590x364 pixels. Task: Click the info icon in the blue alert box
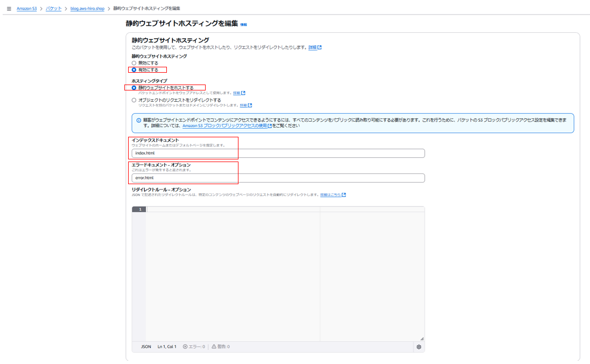138,121
